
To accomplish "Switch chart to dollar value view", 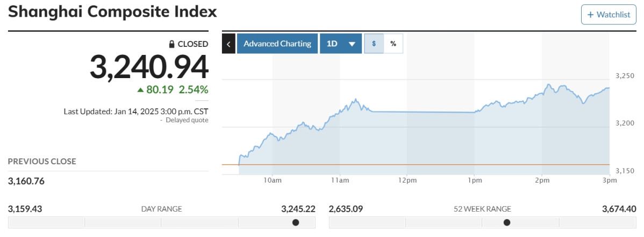I will [x=374, y=44].
